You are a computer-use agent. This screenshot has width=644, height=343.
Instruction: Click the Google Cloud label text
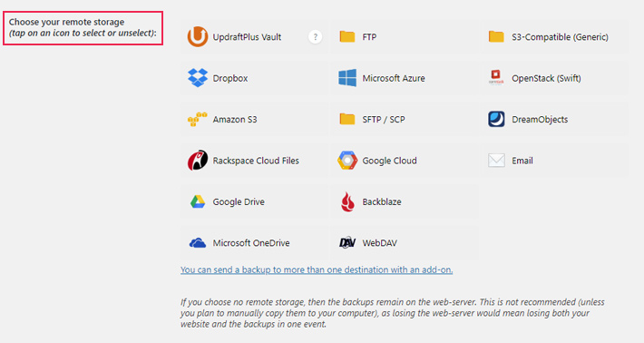tap(389, 161)
